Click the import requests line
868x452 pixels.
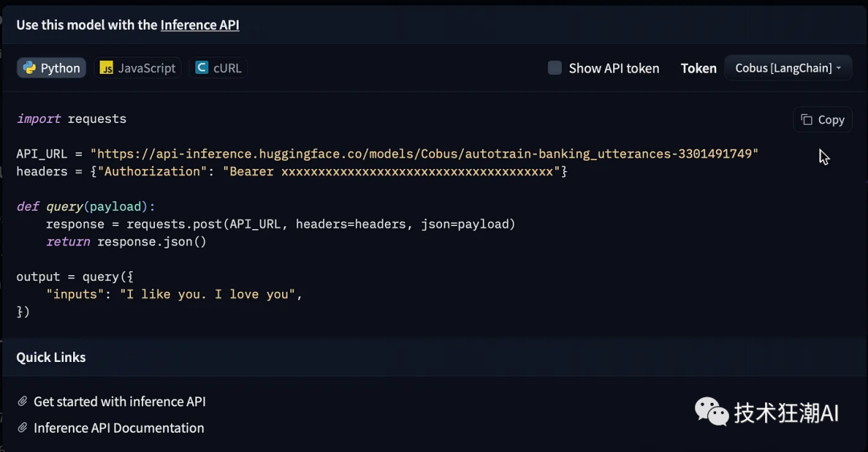click(72, 119)
